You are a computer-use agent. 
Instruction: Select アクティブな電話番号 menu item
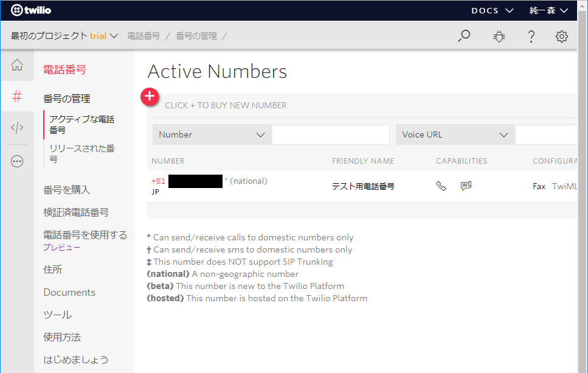click(82, 125)
